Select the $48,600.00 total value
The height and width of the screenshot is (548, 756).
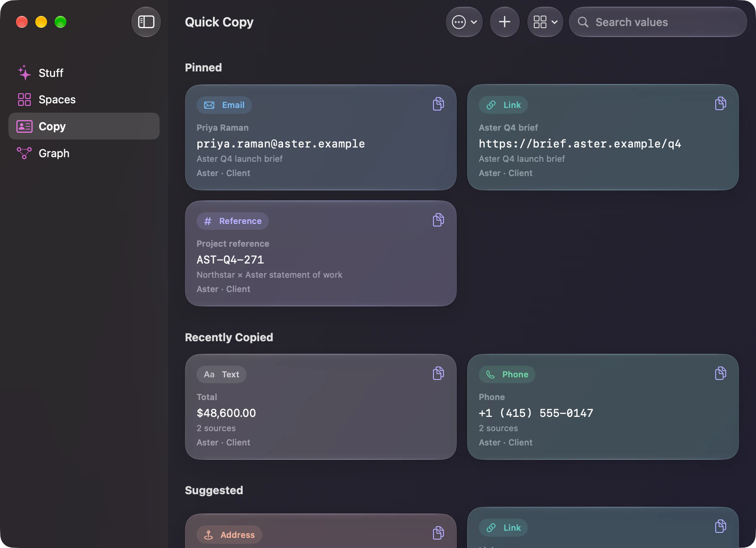coord(226,413)
